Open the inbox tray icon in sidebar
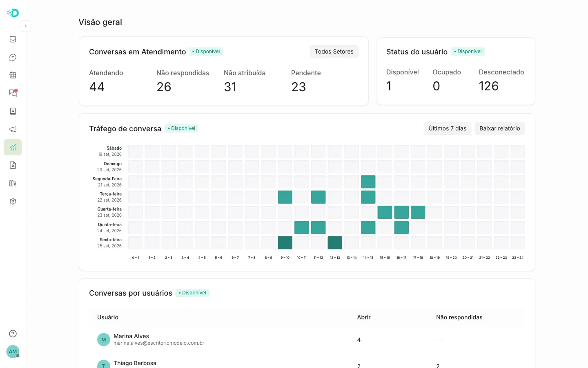 click(13, 39)
